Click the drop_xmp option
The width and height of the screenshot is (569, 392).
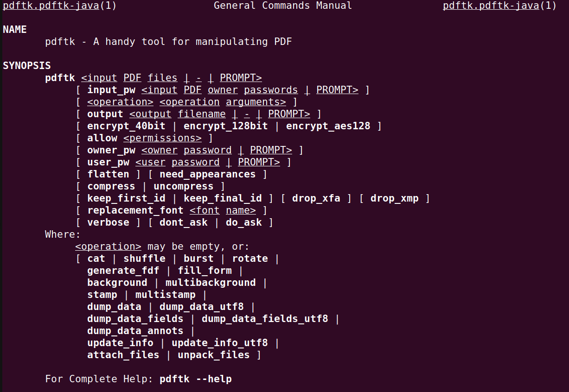pyautogui.click(x=395, y=198)
